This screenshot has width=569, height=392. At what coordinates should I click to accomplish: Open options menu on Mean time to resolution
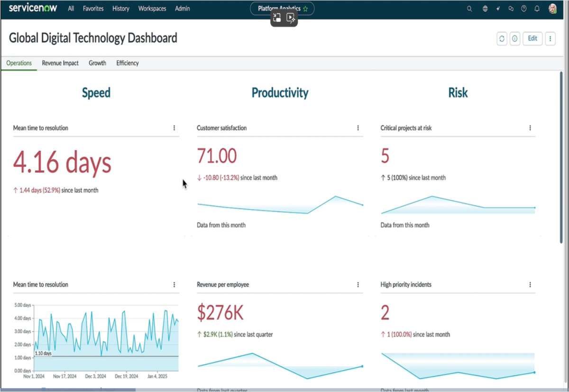[x=174, y=128]
